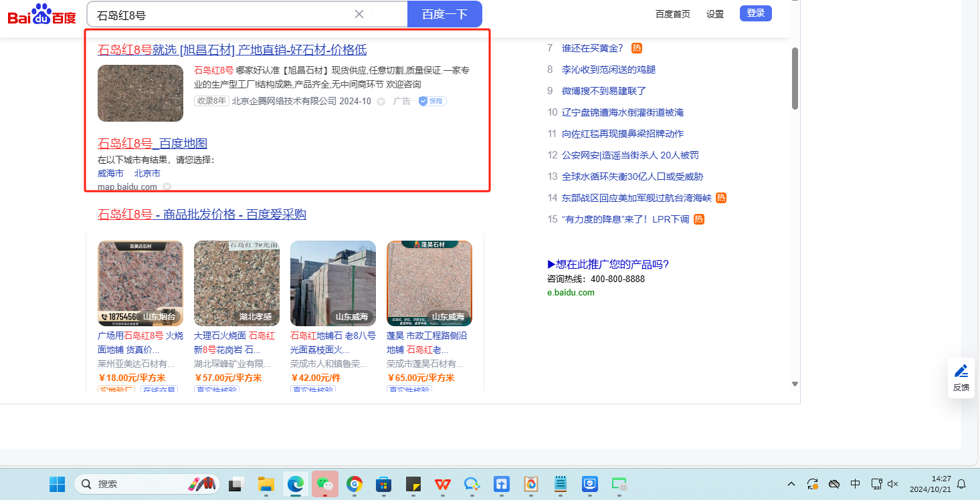Expand the dropdown arrow beside map.baidu.com
The height and width of the screenshot is (500, 980).
pyautogui.click(x=167, y=187)
